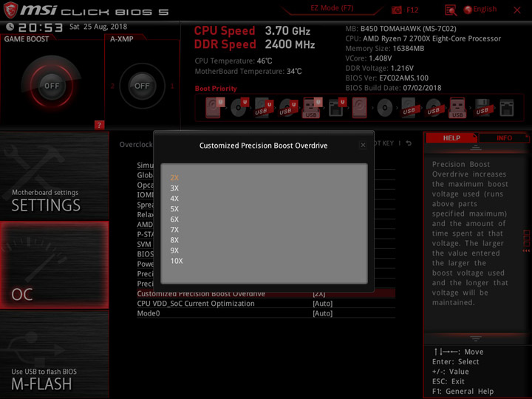Toggle the A-XMP OFF knob
Screen dimensions: 532x399
click(142, 86)
